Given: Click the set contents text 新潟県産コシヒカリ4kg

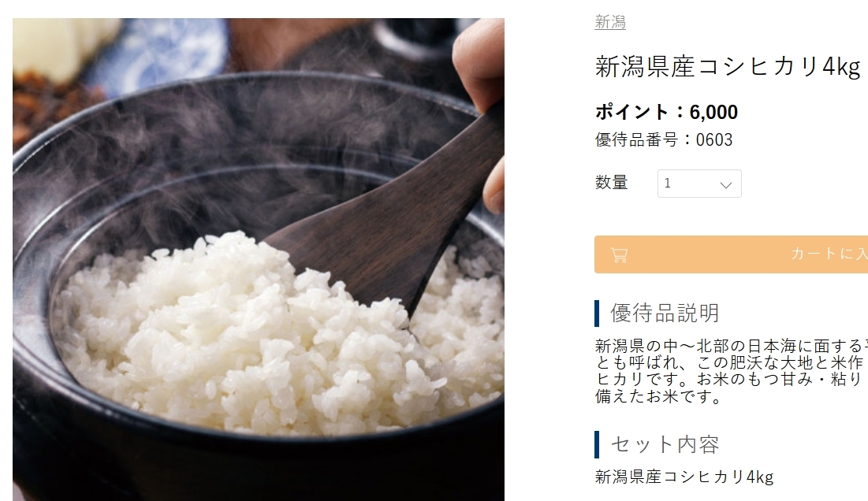Looking at the screenshot, I should pos(684,477).
